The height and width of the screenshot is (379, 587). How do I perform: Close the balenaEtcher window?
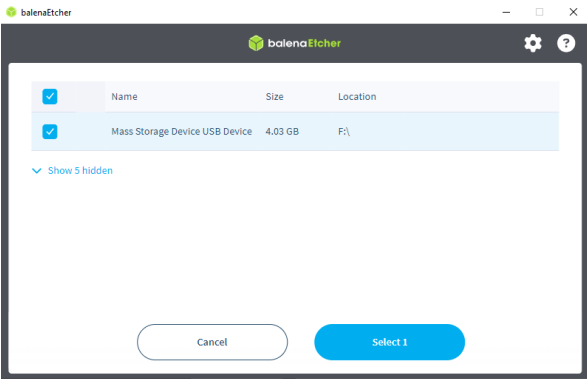[x=573, y=12]
